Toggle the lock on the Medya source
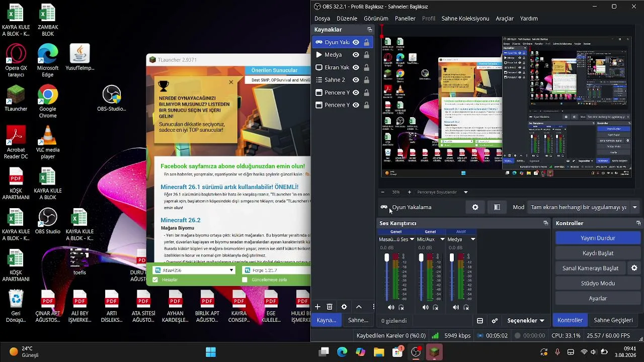Viewport: 644px width, 362px height. tap(366, 55)
